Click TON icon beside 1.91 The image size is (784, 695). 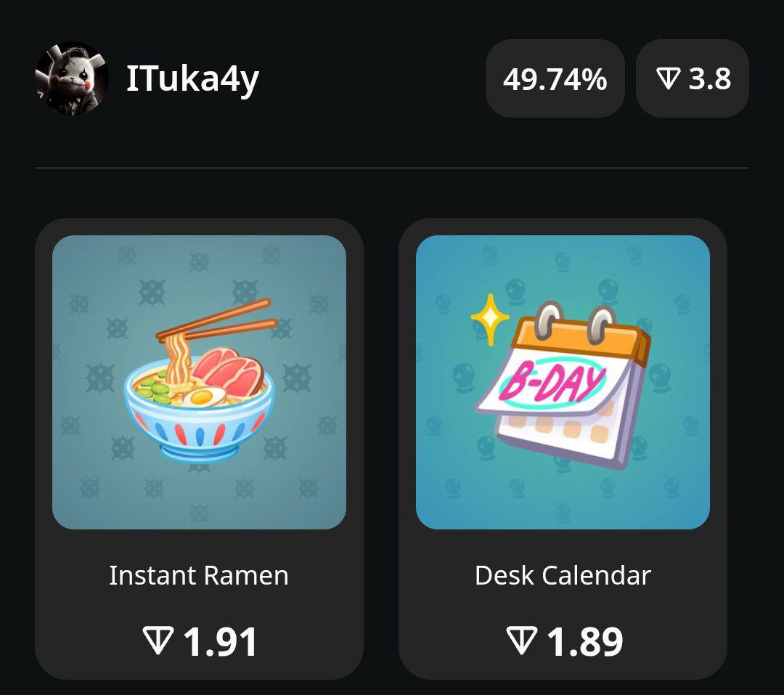click(x=158, y=641)
